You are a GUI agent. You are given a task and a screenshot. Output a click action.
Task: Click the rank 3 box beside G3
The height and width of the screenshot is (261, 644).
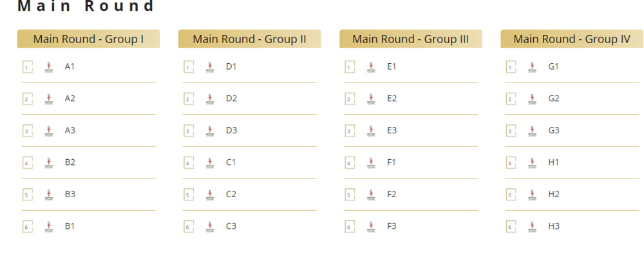(511, 131)
